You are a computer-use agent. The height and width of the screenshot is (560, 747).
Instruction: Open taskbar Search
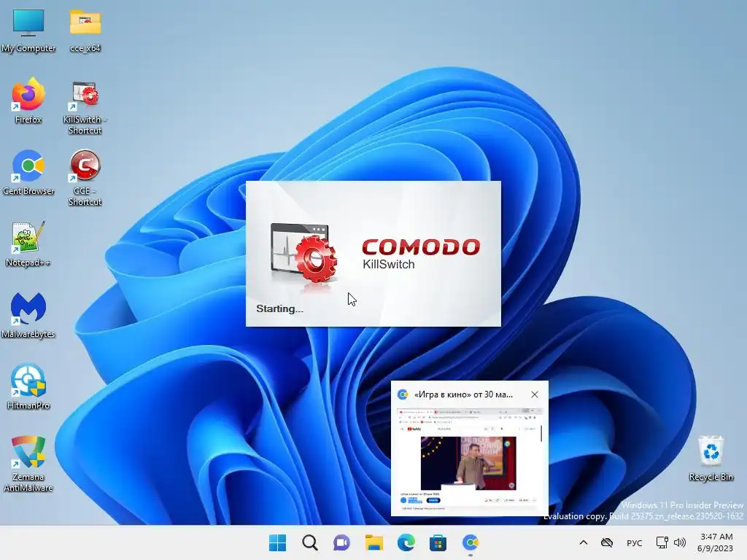point(309,542)
